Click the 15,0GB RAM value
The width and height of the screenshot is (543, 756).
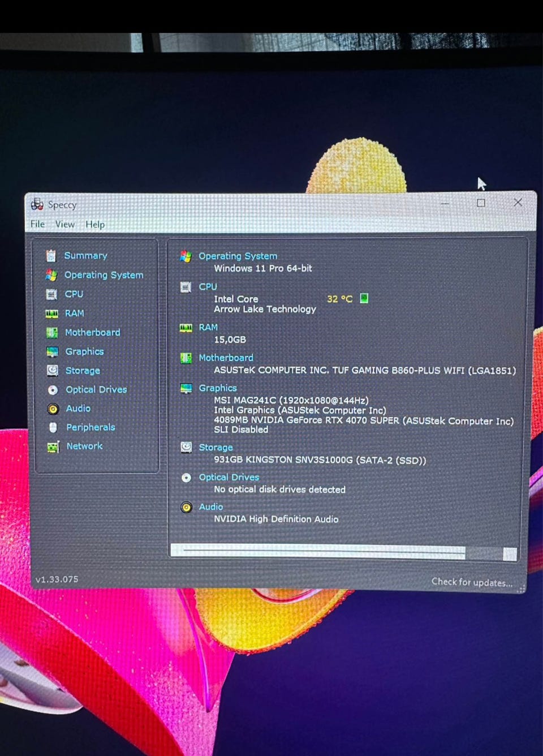230,340
